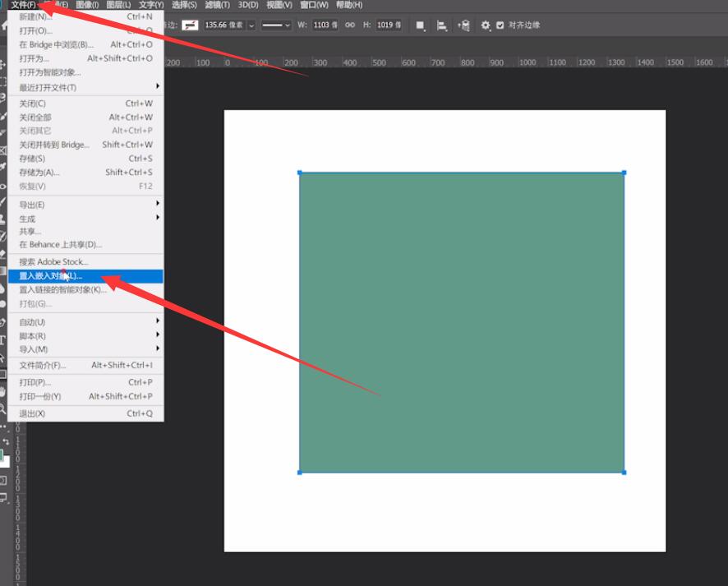The width and height of the screenshot is (728, 586).
Task: Select the Hand tool in toolbar
Action: (2, 391)
